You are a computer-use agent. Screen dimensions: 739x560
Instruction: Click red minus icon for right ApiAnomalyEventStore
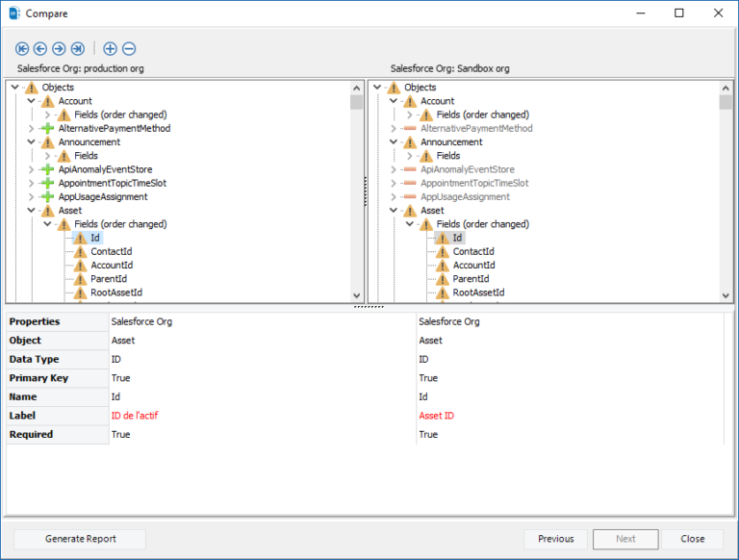(410, 169)
